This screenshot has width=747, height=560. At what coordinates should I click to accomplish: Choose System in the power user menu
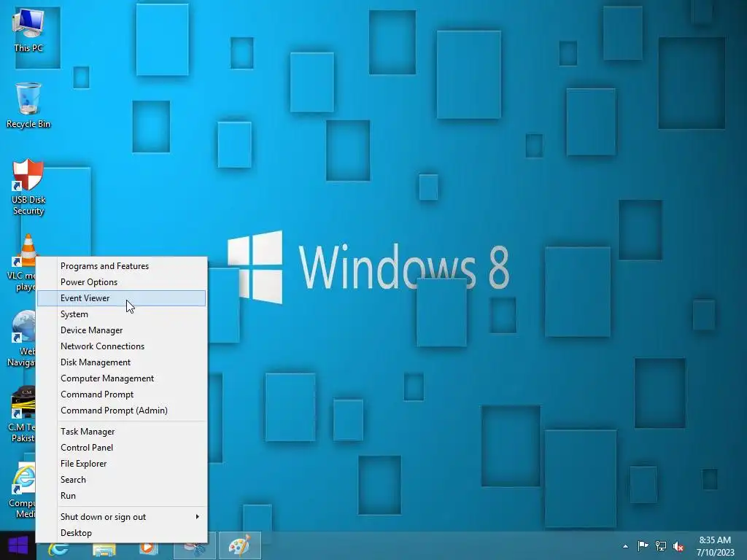point(122,314)
